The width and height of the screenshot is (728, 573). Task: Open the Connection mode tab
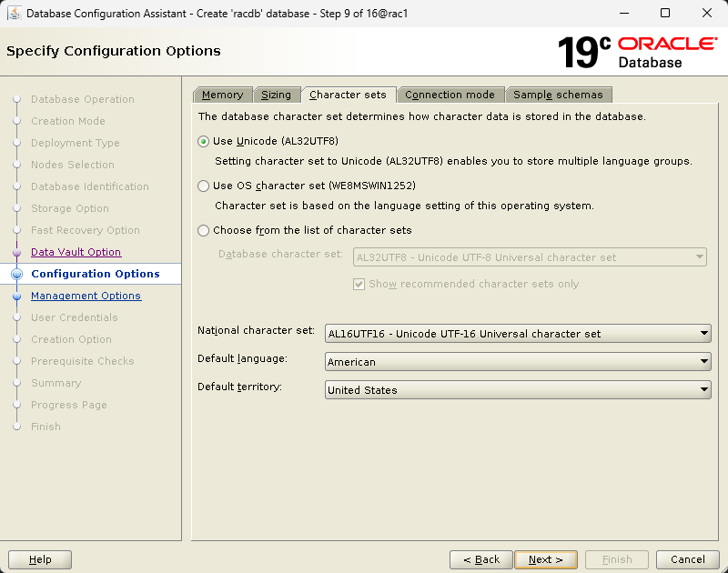click(450, 95)
